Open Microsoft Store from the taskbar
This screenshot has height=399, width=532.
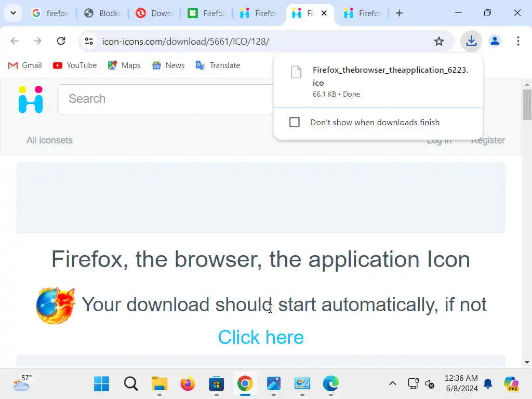[x=216, y=384]
